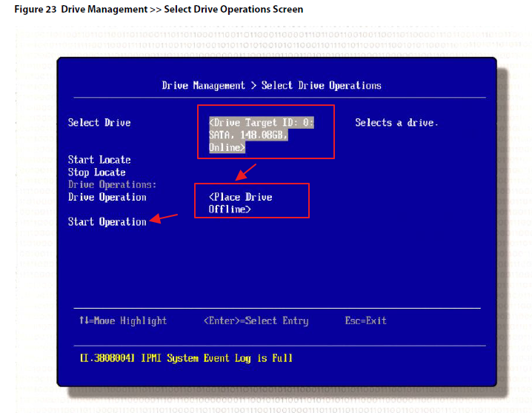Click the IPMI System Event Log is Full message
Screen dimensions: 532x413
coord(186,358)
